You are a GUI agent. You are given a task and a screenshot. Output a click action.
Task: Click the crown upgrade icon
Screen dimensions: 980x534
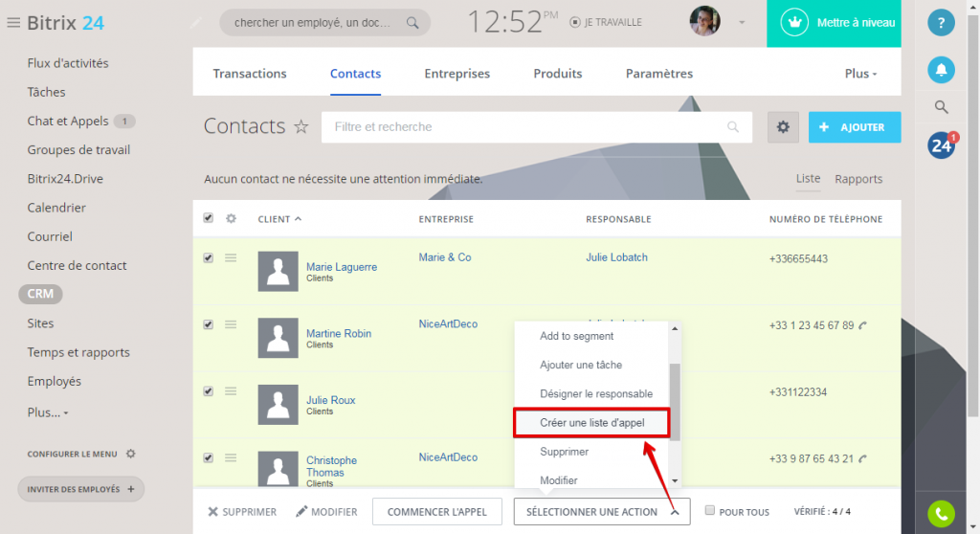pyautogui.click(x=794, y=23)
